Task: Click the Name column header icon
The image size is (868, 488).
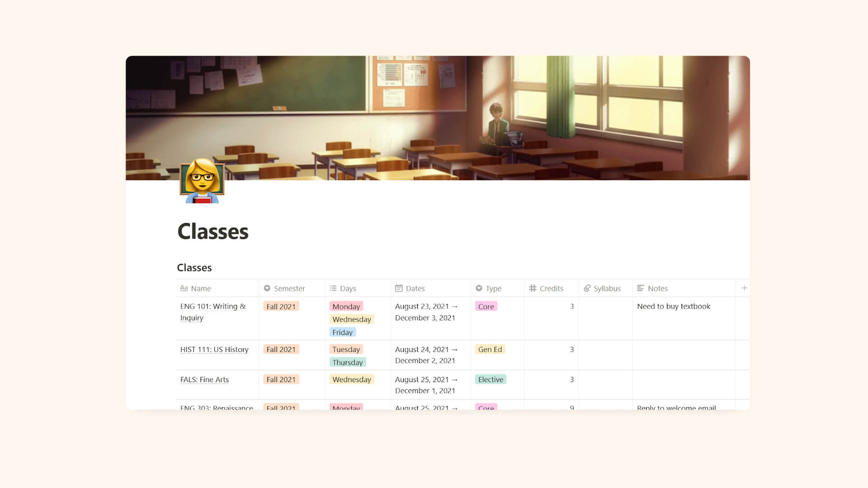Action: coord(184,288)
